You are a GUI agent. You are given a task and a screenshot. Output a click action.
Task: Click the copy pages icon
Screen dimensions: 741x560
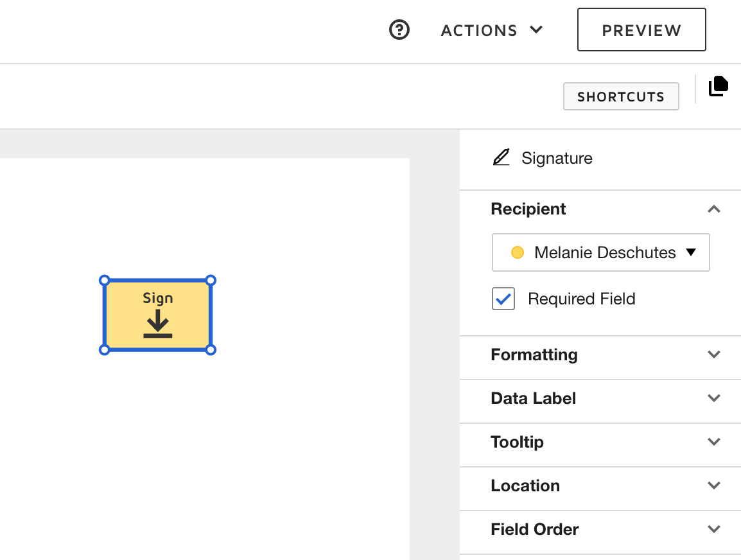pos(719,86)
